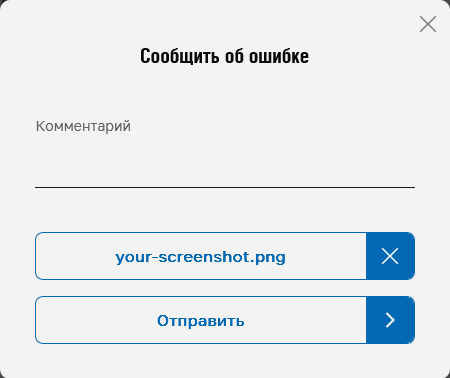Click the Сообщить об ошибке heading

224,56
